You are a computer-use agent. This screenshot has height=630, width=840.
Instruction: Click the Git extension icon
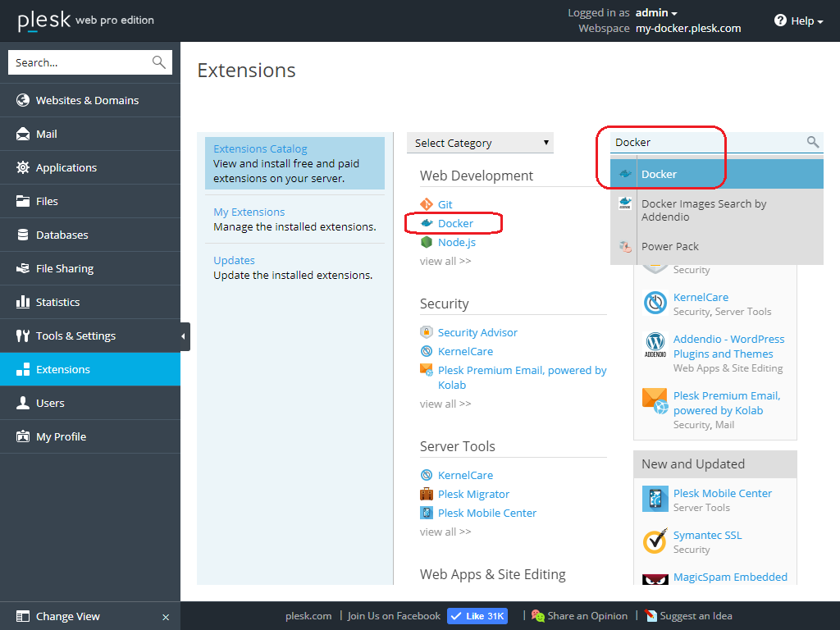click(427, 204)
